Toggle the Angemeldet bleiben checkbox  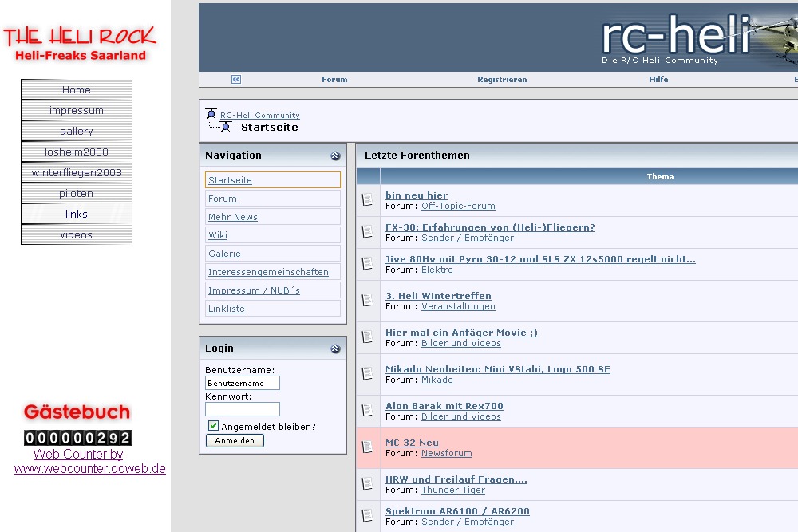point(213,426)
